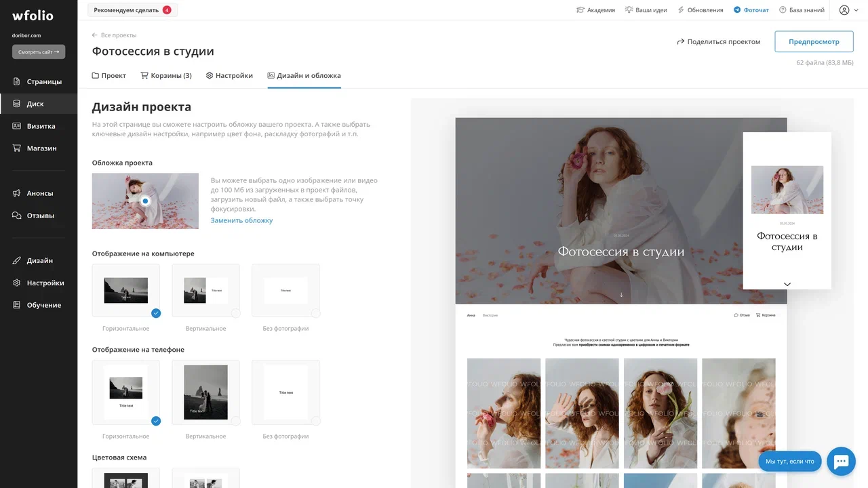Open the Отзывы section
Screen dimensions: 868x488
(x=39, y=215)
